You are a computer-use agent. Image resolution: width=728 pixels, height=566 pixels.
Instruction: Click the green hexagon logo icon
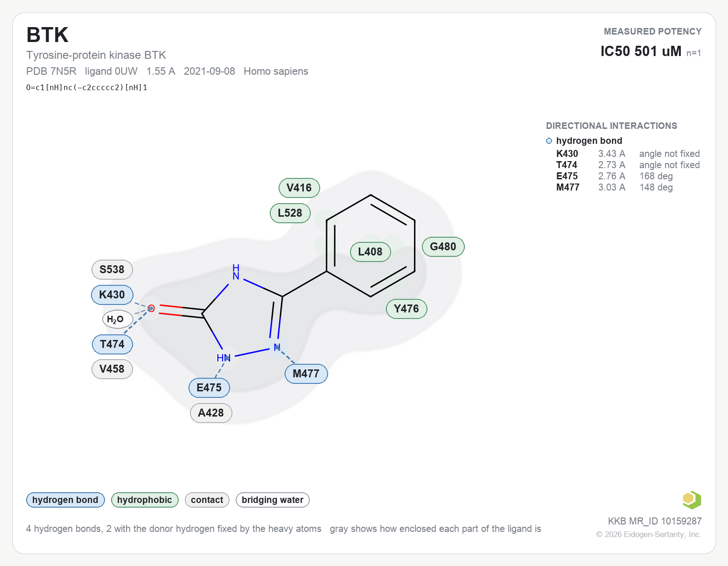click(x=692, y=500)
